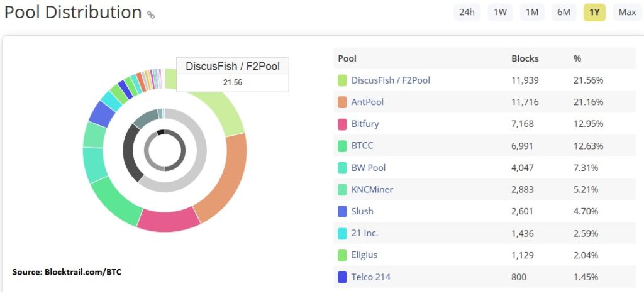Click the 4,047 blocks value
Viewport: 644px width, 296px height.
coord(523,168)
